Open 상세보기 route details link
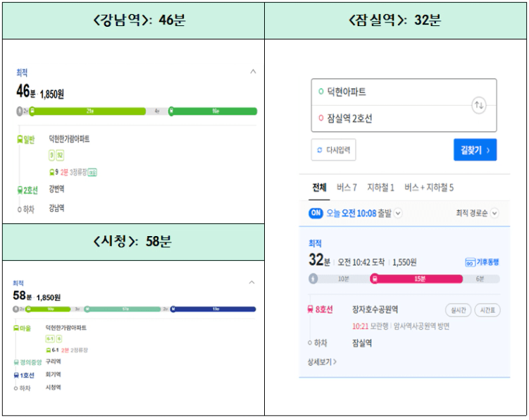 pyautogui.click(x=322, y=362)
